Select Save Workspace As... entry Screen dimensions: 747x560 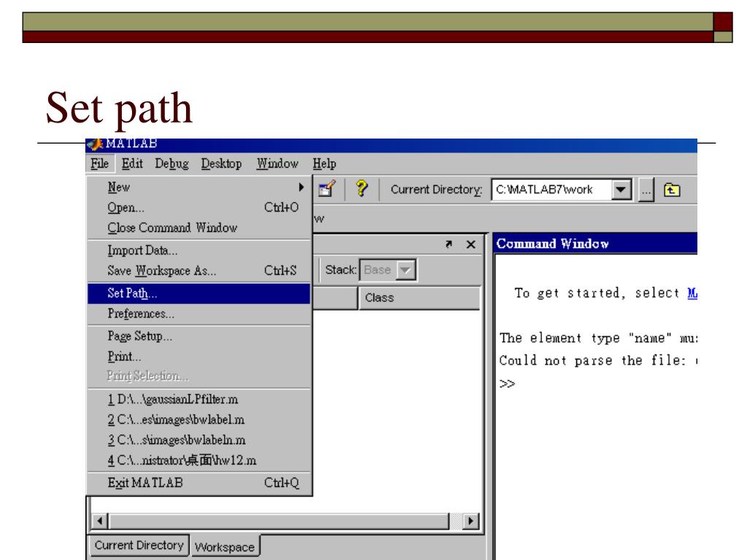tap(200, 271)
